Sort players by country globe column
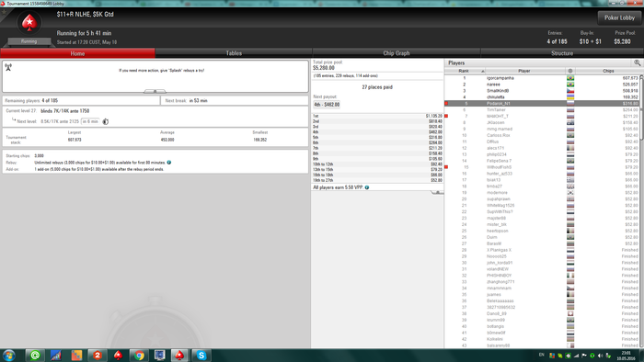 pos(570,71)
